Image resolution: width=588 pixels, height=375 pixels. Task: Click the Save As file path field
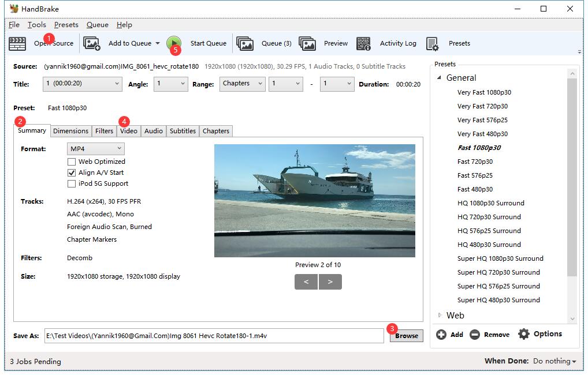[x=214, y=336]
